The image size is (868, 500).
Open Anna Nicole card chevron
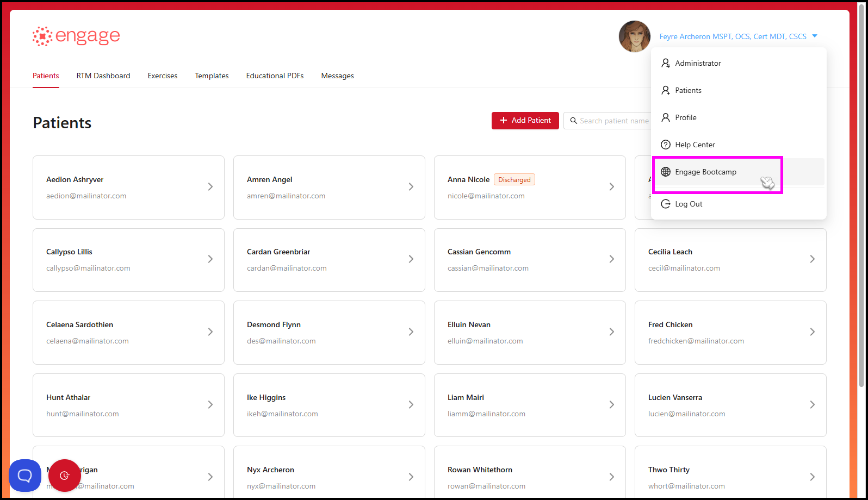[x=612, y=186]
